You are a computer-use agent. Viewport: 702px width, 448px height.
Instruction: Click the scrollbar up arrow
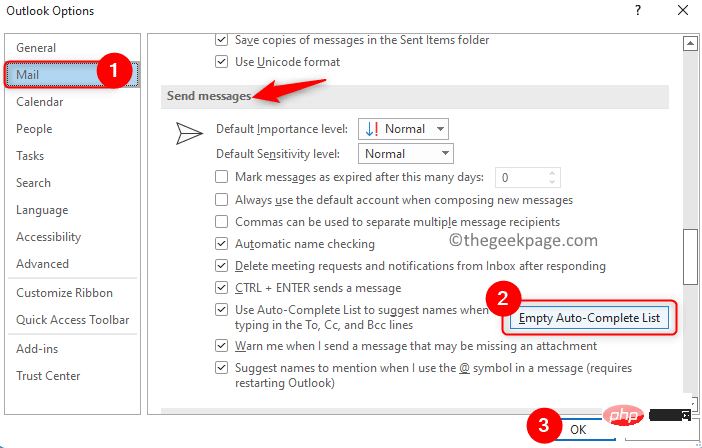pos(690,43)
